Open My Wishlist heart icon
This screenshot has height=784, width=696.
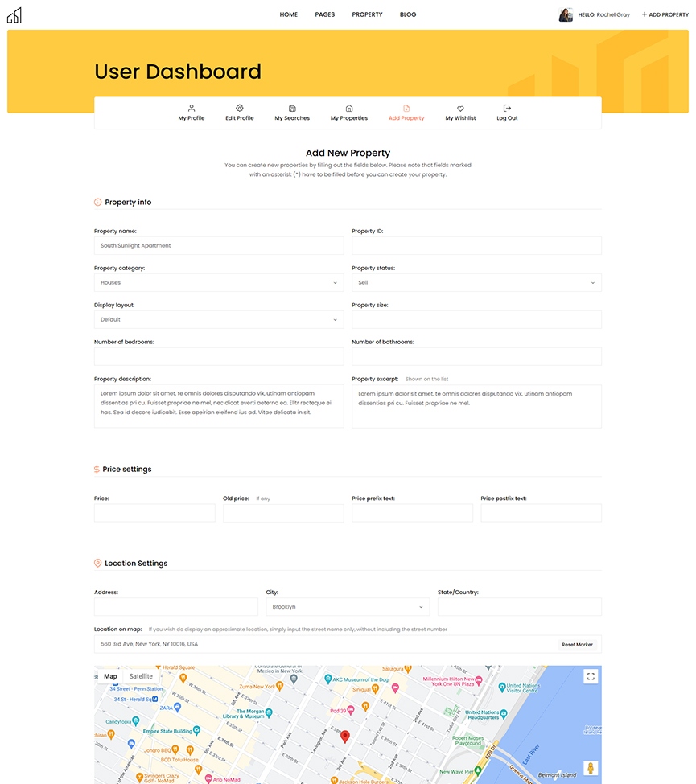point(459,108)
